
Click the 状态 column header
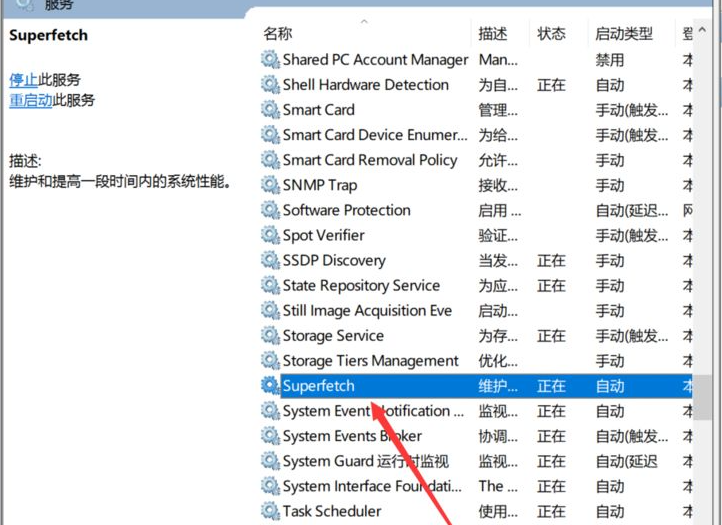(x=551, y=33)
